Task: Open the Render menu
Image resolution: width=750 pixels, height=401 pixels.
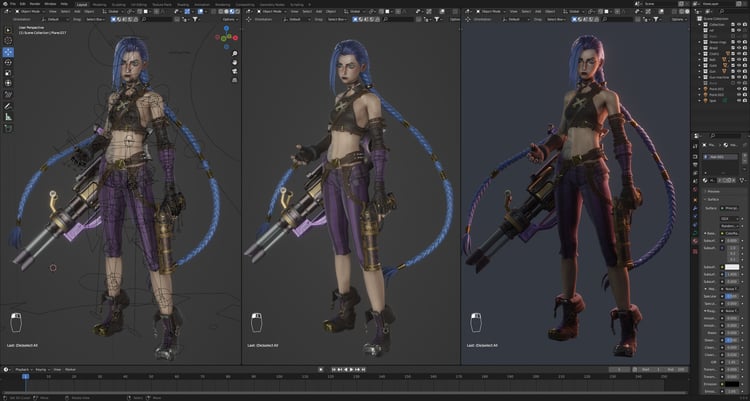Action: click(x=35, y=4)
